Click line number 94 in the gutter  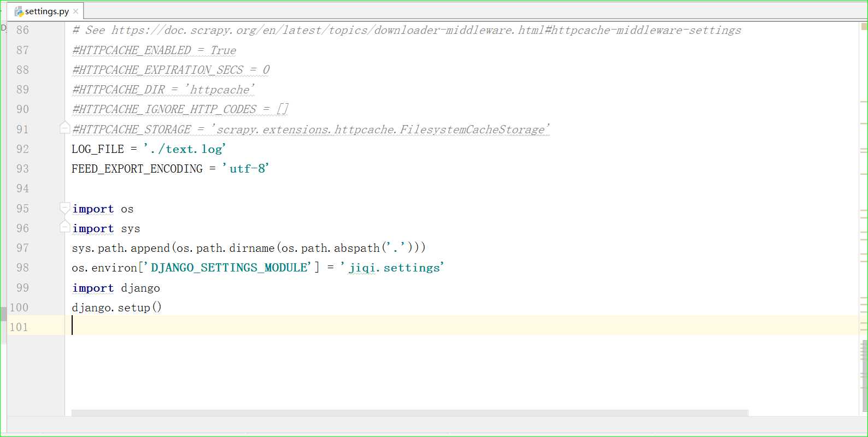click(x=22, y=188)
